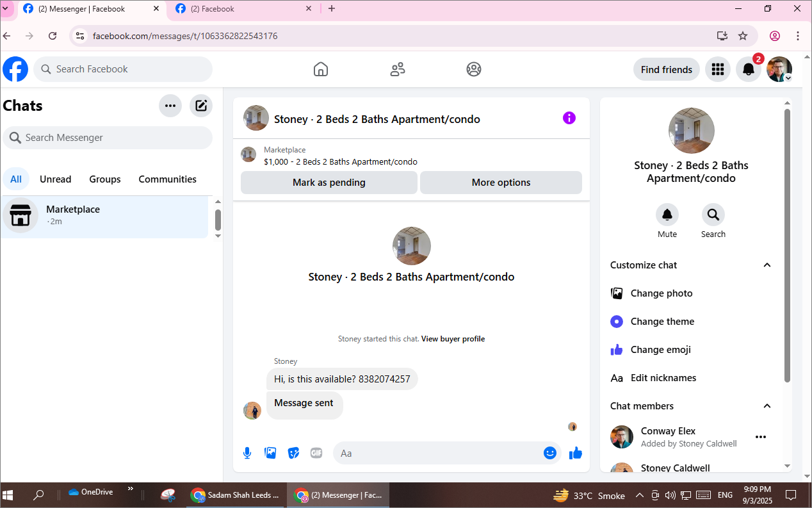Open Chrome profile icon in toolbar

775,36
